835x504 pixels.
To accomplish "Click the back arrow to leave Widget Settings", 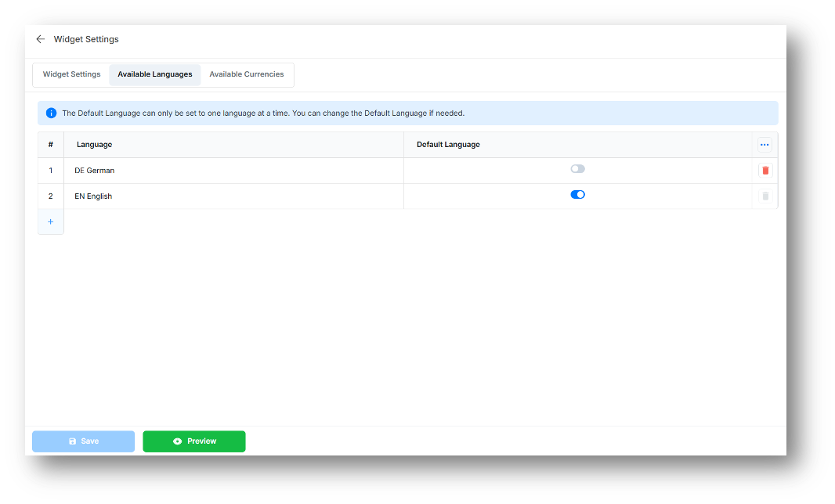I will tap(41, 38).
